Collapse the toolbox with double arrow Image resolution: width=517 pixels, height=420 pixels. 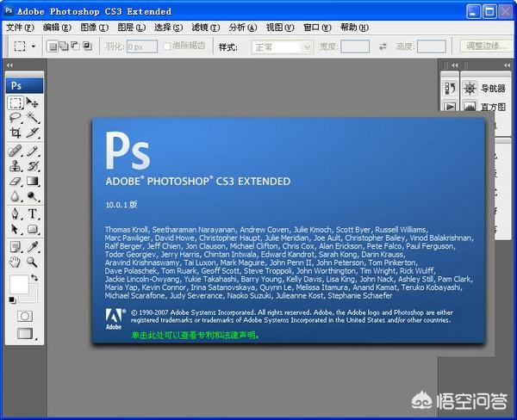coord(9,65)
